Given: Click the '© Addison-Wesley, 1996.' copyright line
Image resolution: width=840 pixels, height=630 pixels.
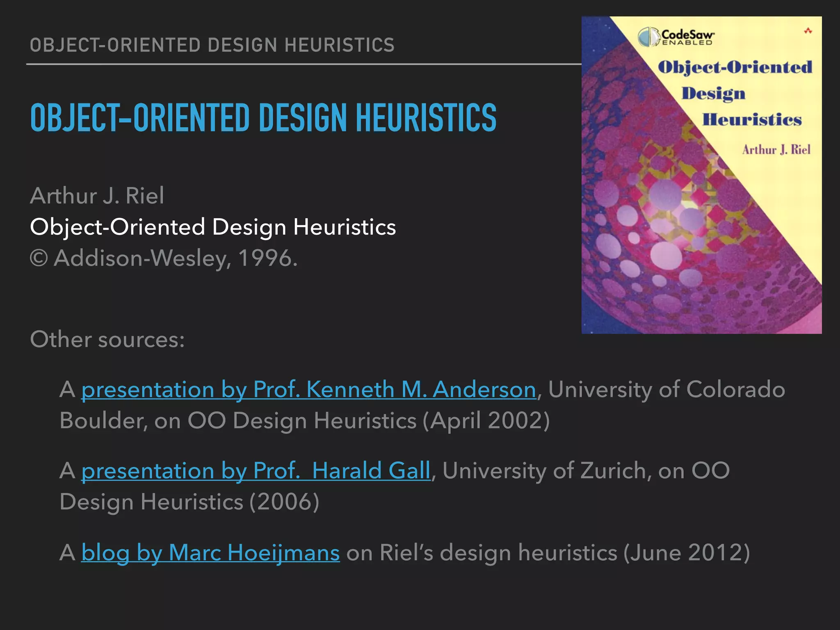Looking at the screenshot, I should pyautogui.click(x=163, y=258).
